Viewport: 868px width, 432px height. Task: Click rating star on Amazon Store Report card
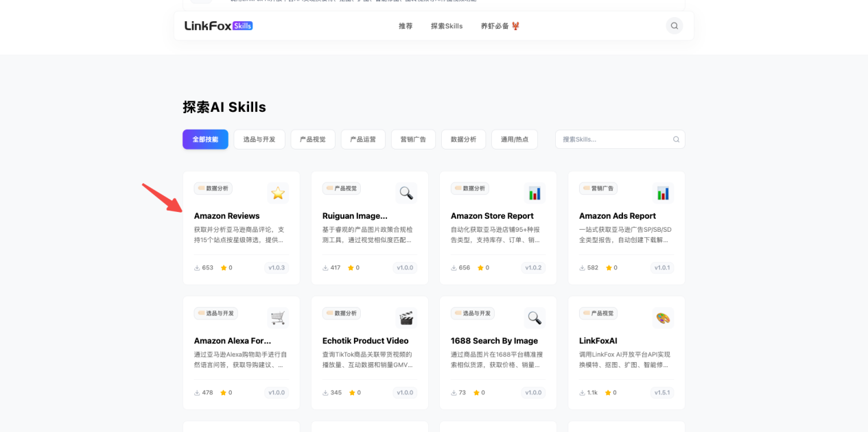480,268
